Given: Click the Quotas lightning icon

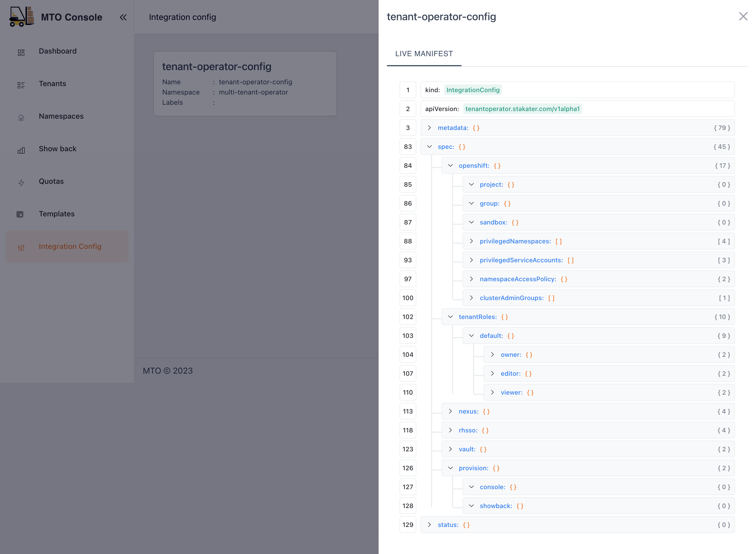Looking at the screenshot, I should (x=21, y=183).
